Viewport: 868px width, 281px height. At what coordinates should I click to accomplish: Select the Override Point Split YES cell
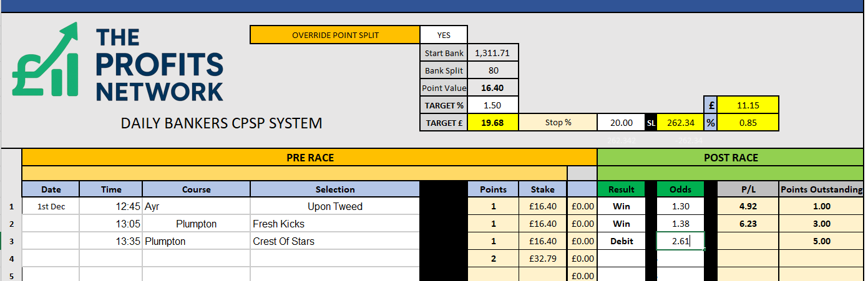click(443, 35)
